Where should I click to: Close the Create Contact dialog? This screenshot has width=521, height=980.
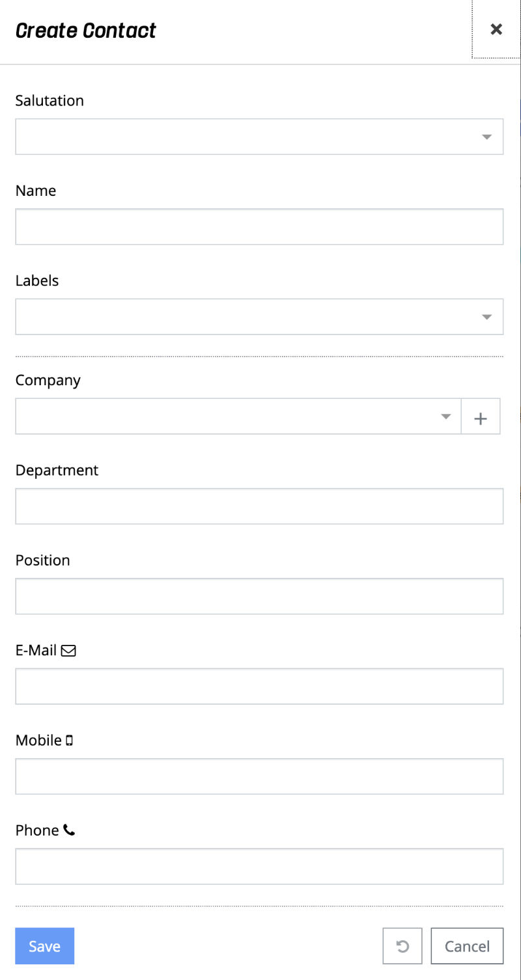(496, 29)
